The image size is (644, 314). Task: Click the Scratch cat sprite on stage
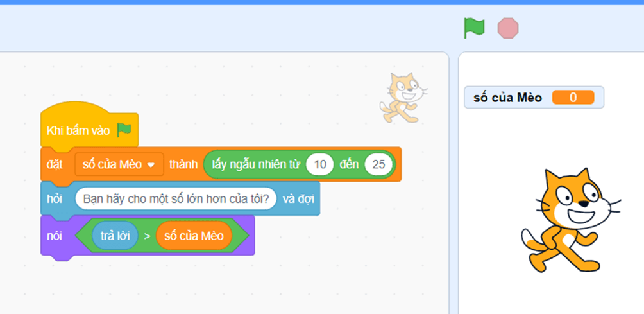(x=572, y=220)
